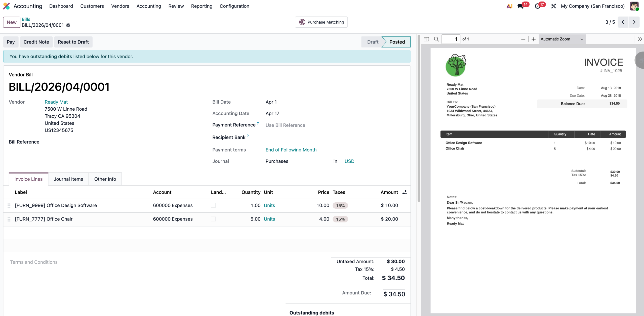Image resolution: width=644 pixels, height=316 pixels.
Task: Open the PDF viewer tools double-chevron
Action: [x=640, y=39]
